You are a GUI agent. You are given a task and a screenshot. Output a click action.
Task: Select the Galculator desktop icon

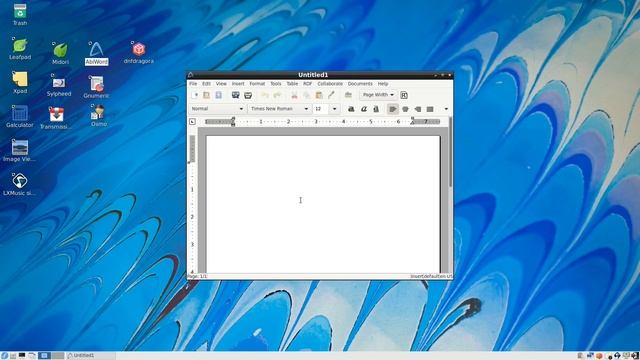point(20,116)
